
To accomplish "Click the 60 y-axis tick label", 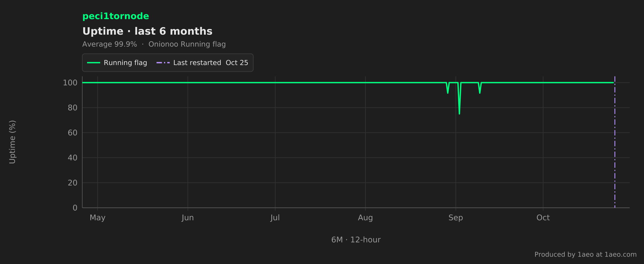I will pyautogui.click(x=72, y=133).
